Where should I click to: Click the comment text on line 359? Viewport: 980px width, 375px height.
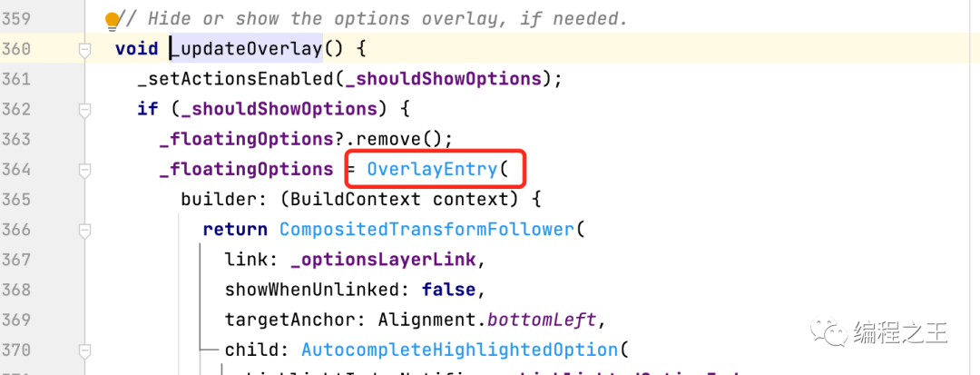click(371, 19)
